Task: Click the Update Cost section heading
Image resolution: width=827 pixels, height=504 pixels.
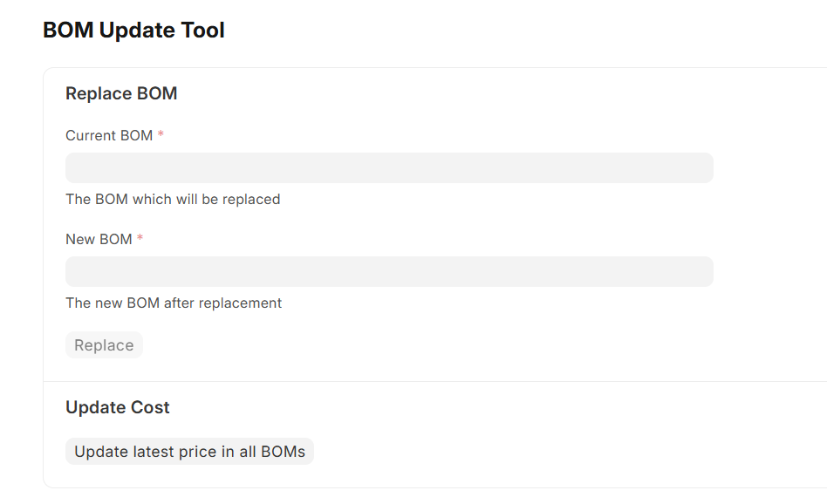Action: tap(118, 407)
